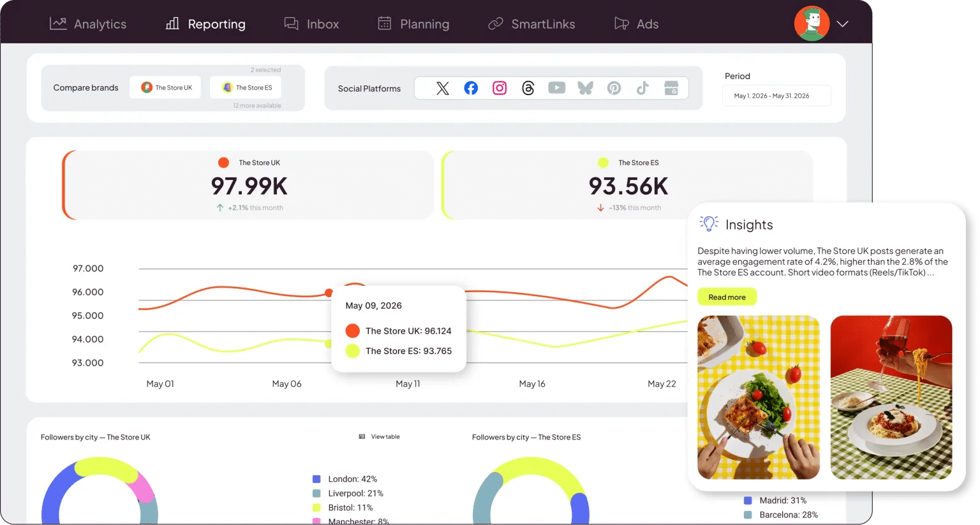Click the View table grid icon
980x525 pixels.
(x=362, y=437)
